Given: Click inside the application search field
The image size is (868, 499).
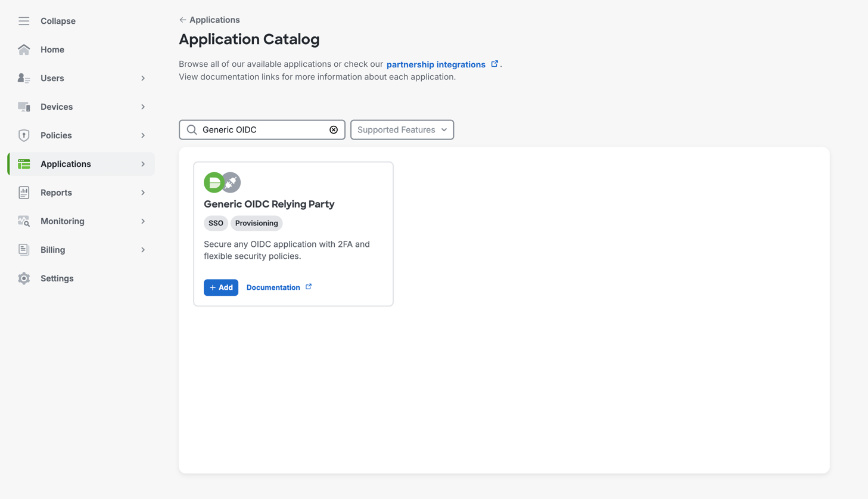Looking at the screenshot, I should click(262, 129).
